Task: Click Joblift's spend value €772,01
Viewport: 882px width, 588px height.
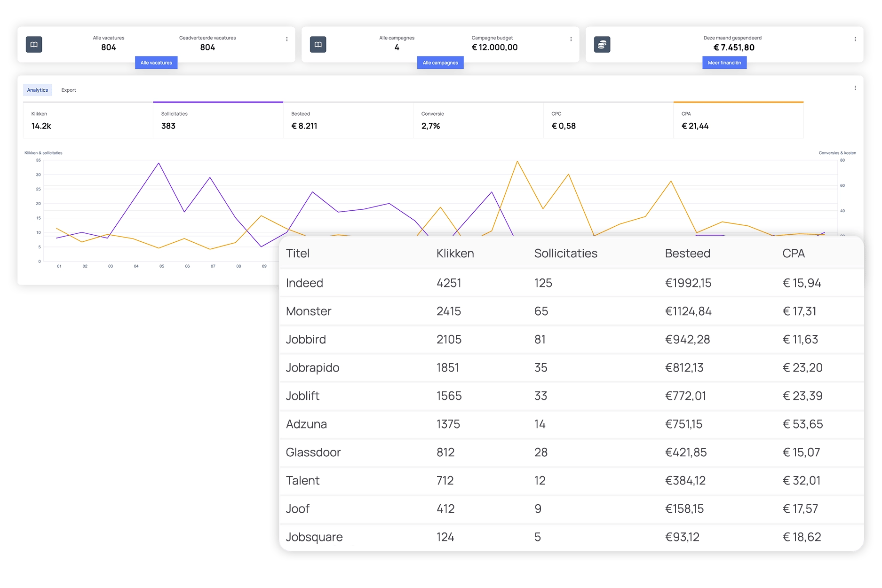Action: pos(686,396)
